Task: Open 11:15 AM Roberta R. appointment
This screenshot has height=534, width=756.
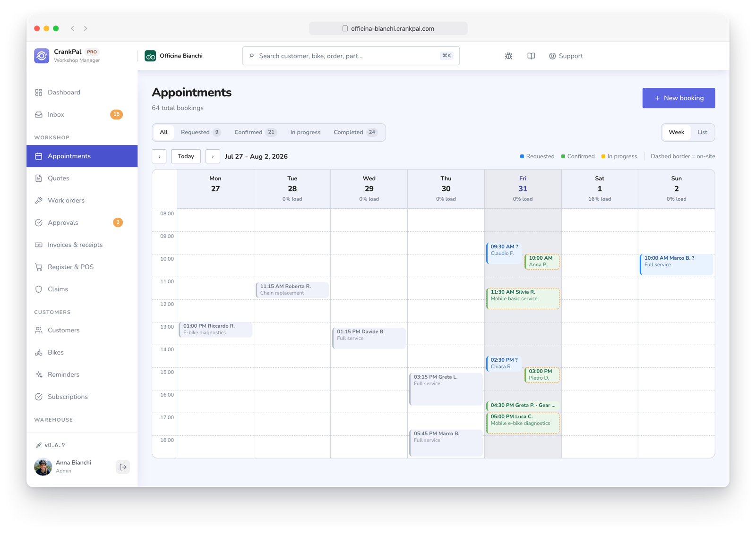Action: [x=292, y=290]
